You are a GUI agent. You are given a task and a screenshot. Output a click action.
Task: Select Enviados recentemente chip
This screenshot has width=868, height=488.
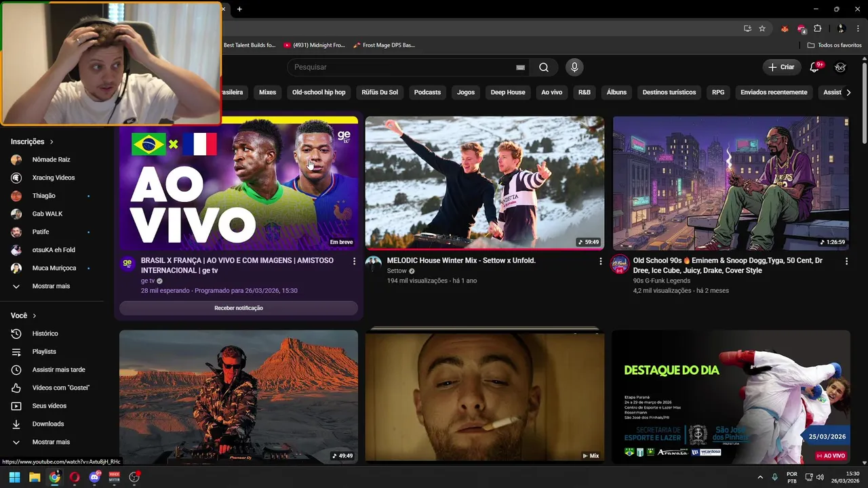(x=774, y=92)
